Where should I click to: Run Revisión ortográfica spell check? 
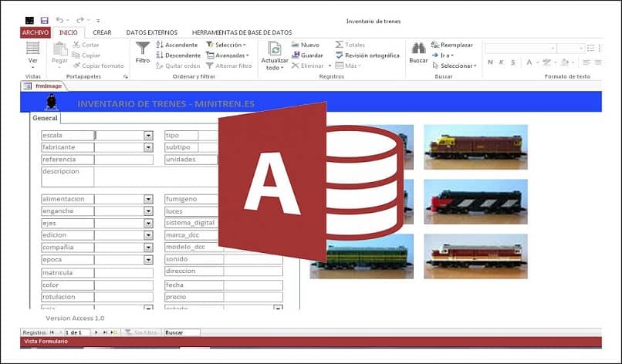pos(367,56)
